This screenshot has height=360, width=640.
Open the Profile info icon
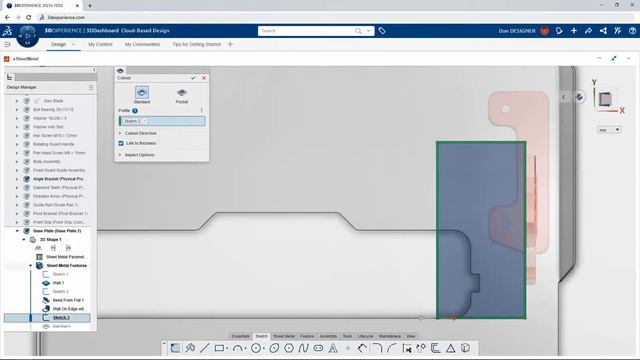click(x=135, y=111)
